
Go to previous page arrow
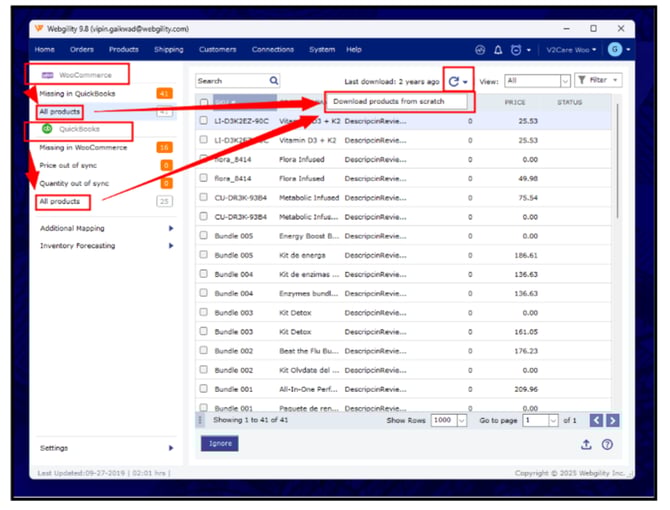click(x=596, y=421)
